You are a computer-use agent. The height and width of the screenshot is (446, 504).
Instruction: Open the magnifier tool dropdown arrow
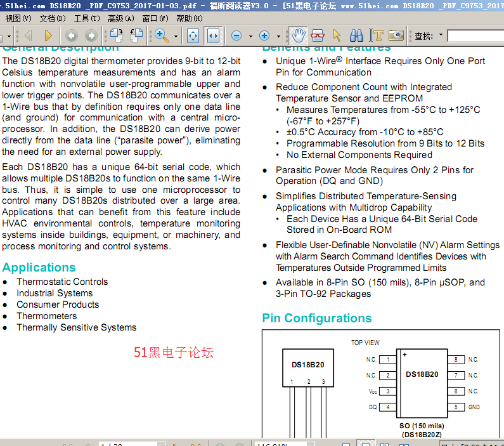pyautogui.click(x=176, y=36)
